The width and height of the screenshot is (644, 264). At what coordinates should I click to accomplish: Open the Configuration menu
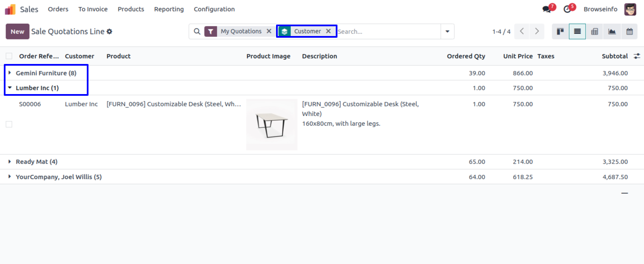tap(214, 9)
